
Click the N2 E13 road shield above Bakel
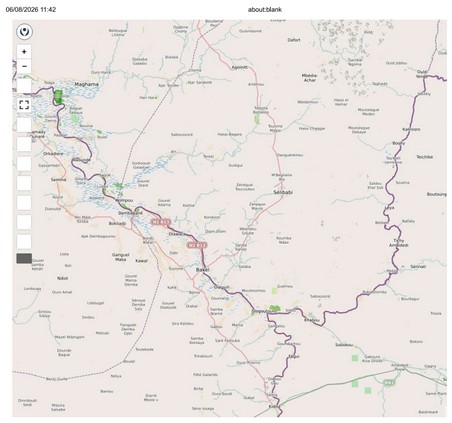[197, 245]
